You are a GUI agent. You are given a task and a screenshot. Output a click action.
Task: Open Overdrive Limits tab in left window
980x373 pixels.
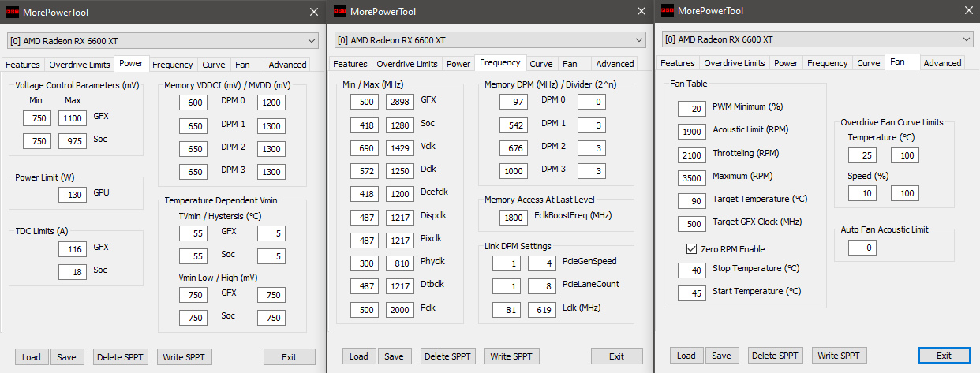[x=80, y=65]
